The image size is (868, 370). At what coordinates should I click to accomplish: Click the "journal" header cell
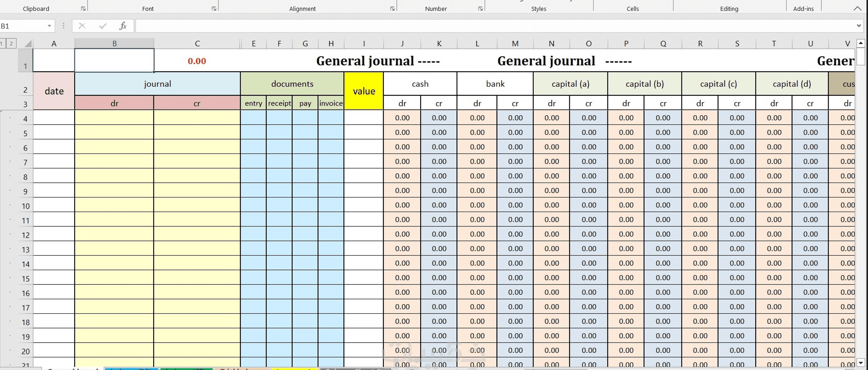pyautogui.click(x=158, y=84)
